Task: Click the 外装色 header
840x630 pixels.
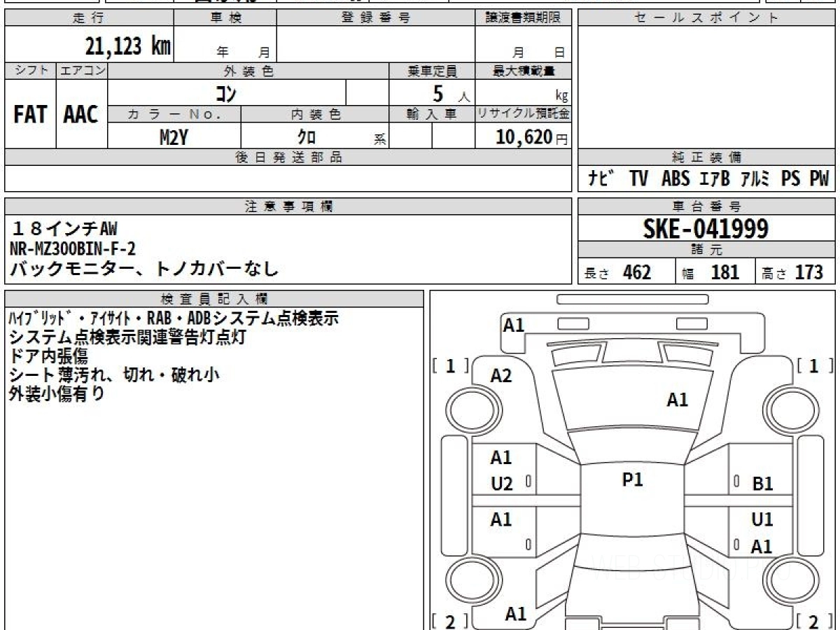Action: pyautogui.click(x=248, y=71)
